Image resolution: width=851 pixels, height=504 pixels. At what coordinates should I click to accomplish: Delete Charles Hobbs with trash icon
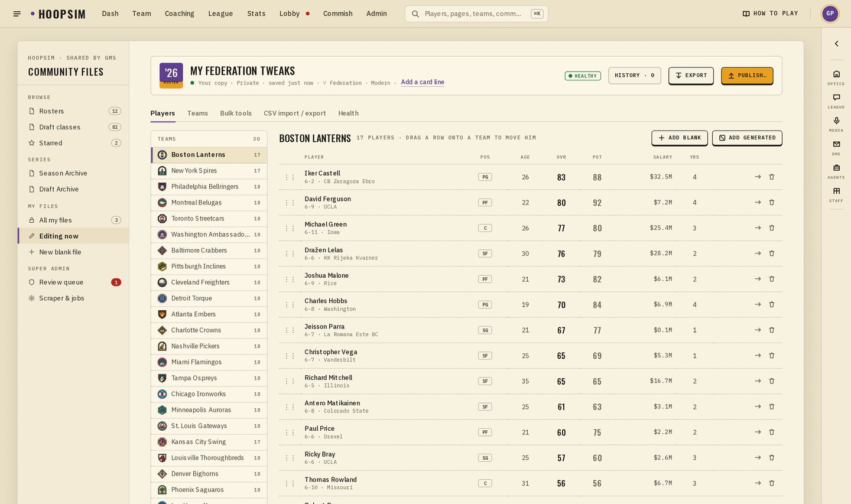click(x=771, y=304)
